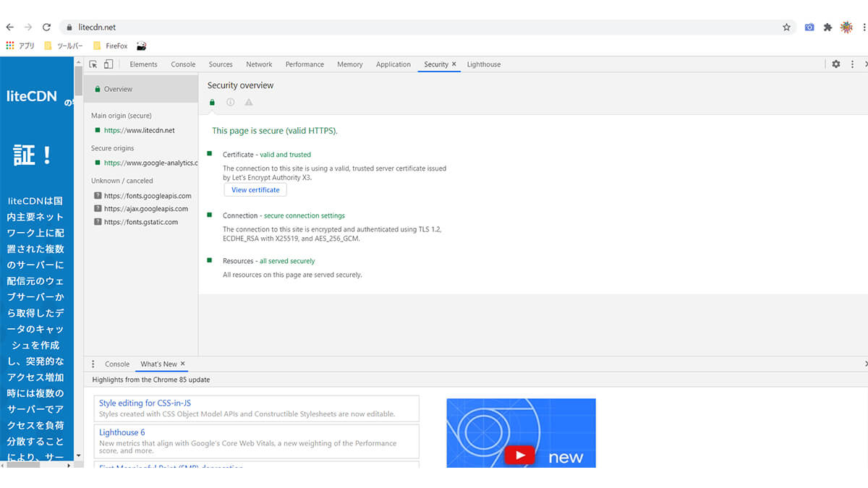Select origin https://ajax.googleapis.com
The width and height of the screenshot is (868, 488).
coord(140,208)
